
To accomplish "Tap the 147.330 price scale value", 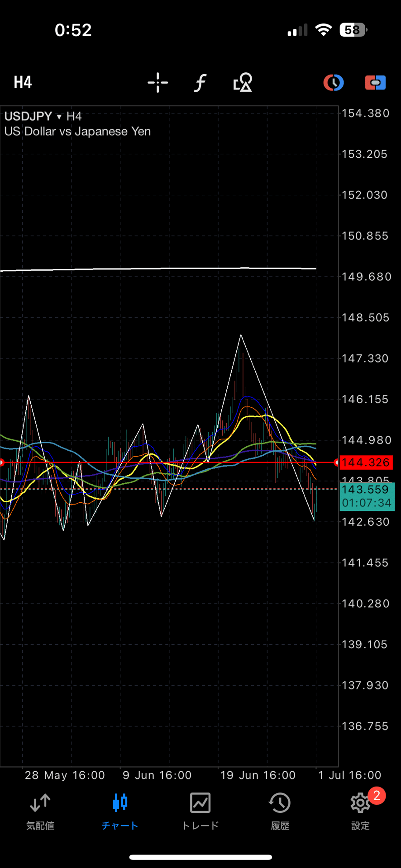I will (365, 359).
